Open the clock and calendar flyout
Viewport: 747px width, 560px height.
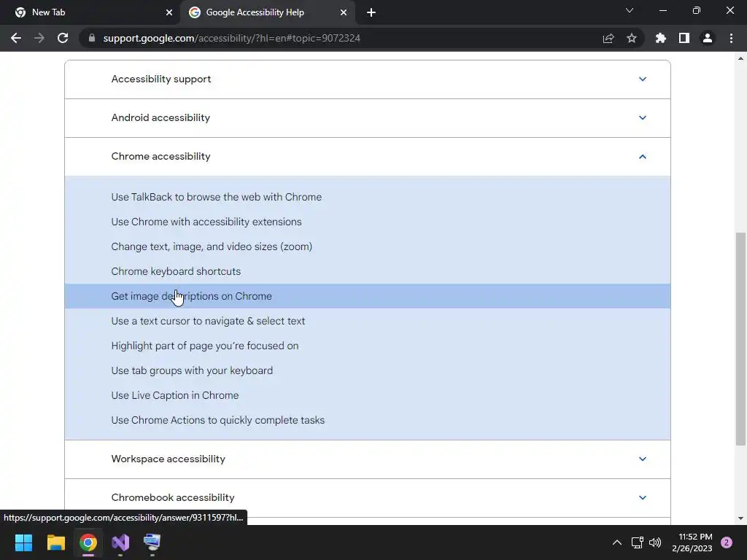tap(692, 542)
